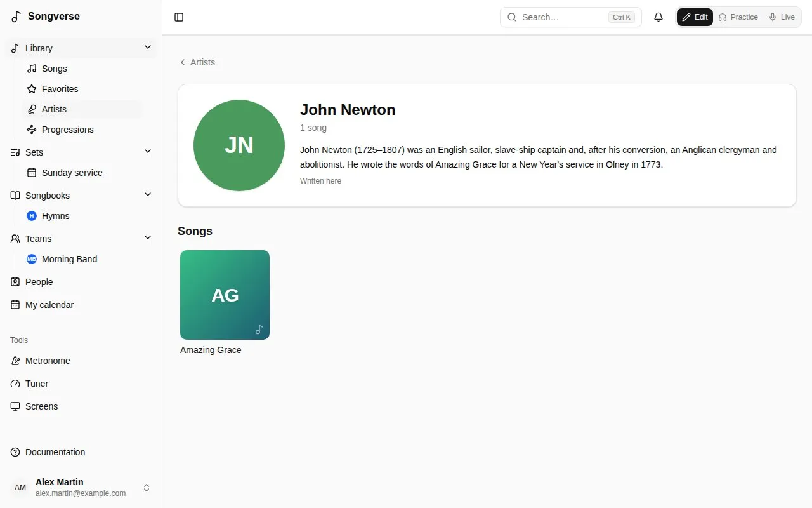Click the Metronome icon
Screen dimensions: 812x508
point(15,361)
